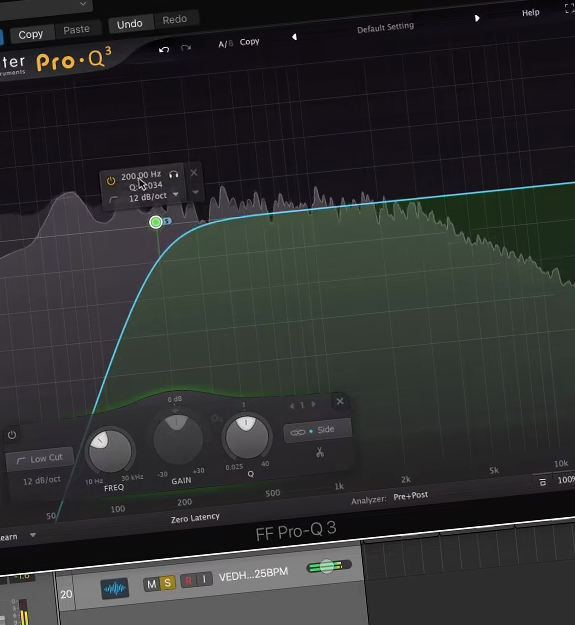Click the GAIN knob

point(178,439)
